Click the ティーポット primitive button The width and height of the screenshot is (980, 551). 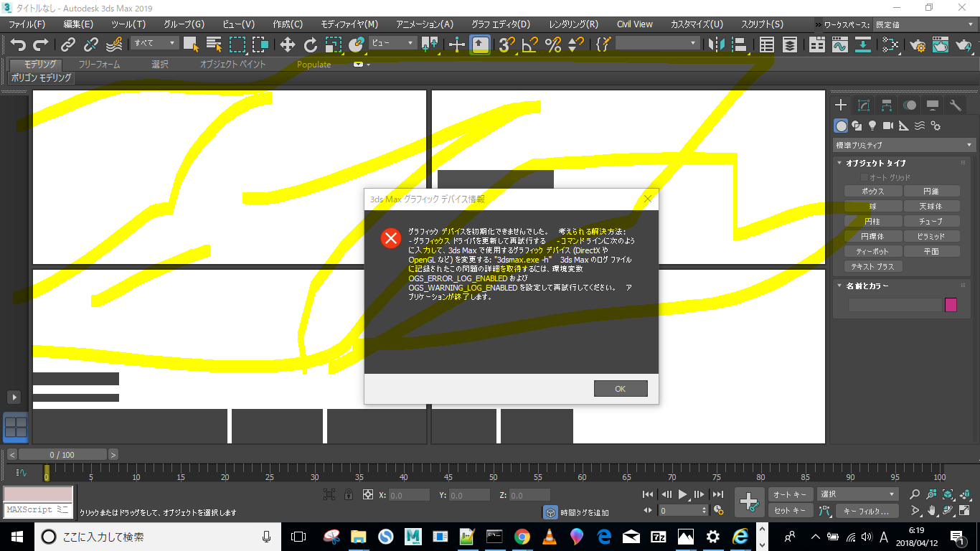tap(873, 252)
